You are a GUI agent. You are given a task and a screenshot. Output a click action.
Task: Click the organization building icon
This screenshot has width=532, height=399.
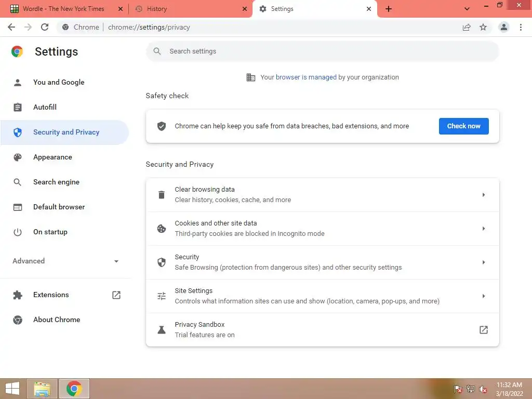pos(251,77)
